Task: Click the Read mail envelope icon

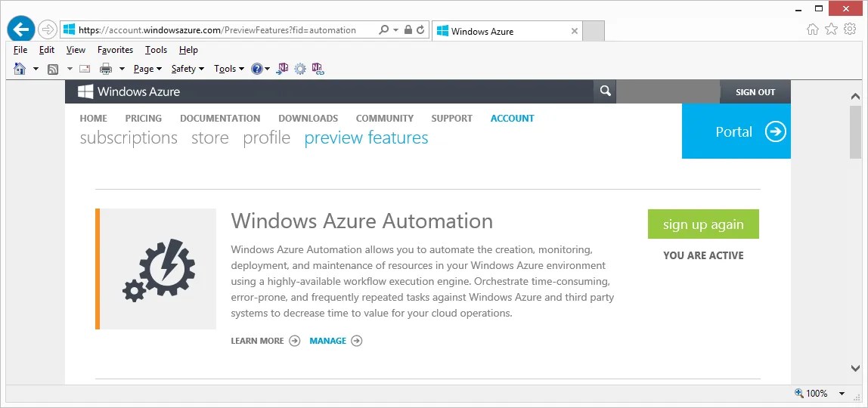Action: tap(85, 69)
